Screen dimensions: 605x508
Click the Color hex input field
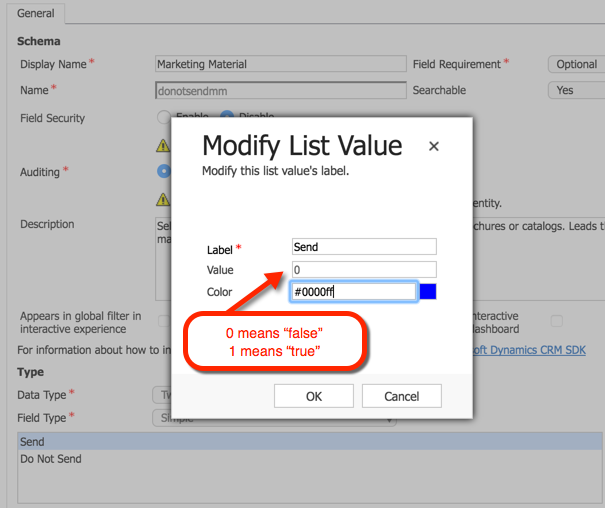pyautogui.click(x=353, y=292)
